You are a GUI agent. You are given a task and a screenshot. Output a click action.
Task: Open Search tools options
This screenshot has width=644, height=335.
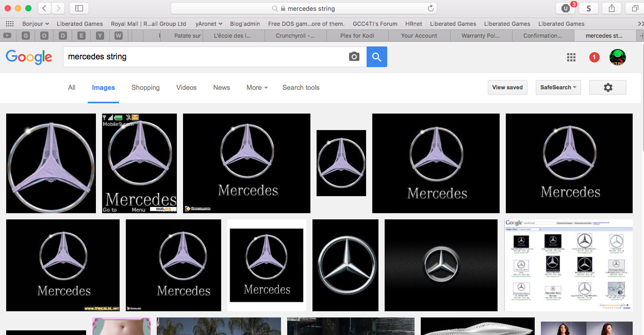click(301, 88)
